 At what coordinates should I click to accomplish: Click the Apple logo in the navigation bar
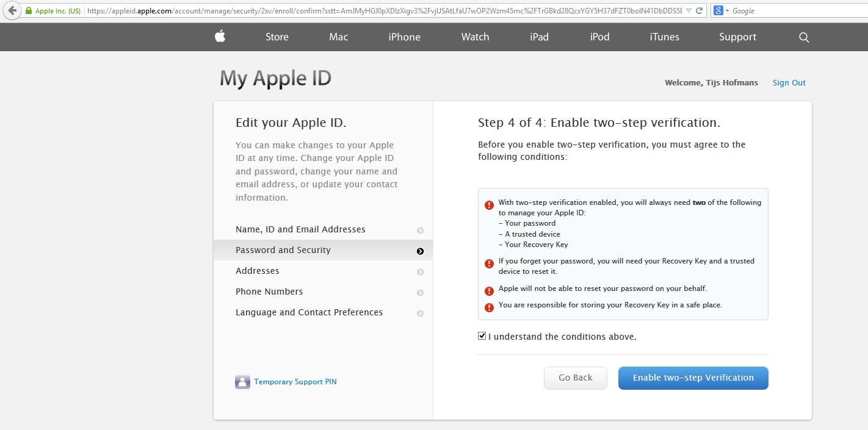220,37
